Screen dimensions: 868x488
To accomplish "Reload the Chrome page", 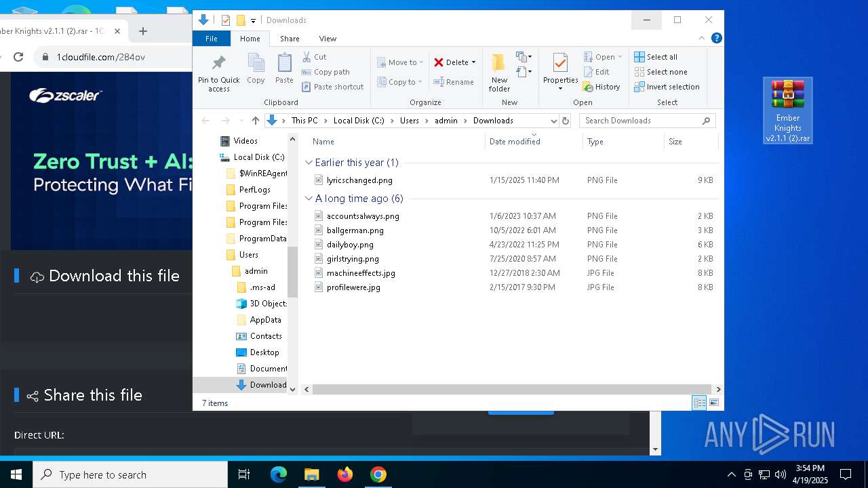I will click(18, 57).
